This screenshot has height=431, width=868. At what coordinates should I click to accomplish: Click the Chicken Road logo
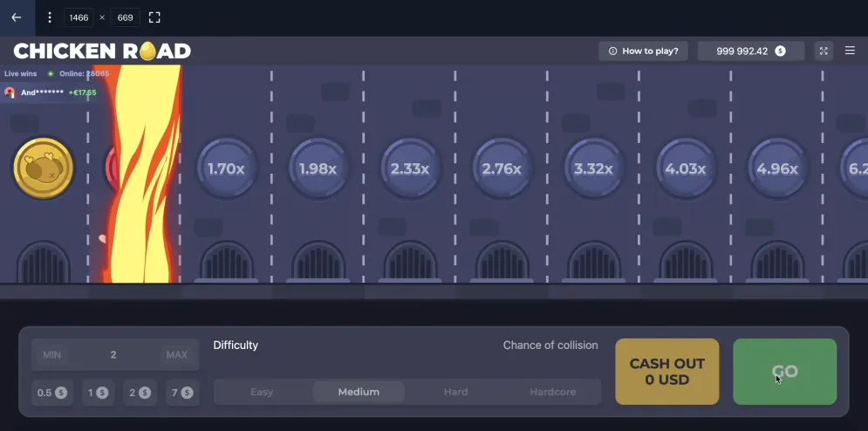point(102,51)
